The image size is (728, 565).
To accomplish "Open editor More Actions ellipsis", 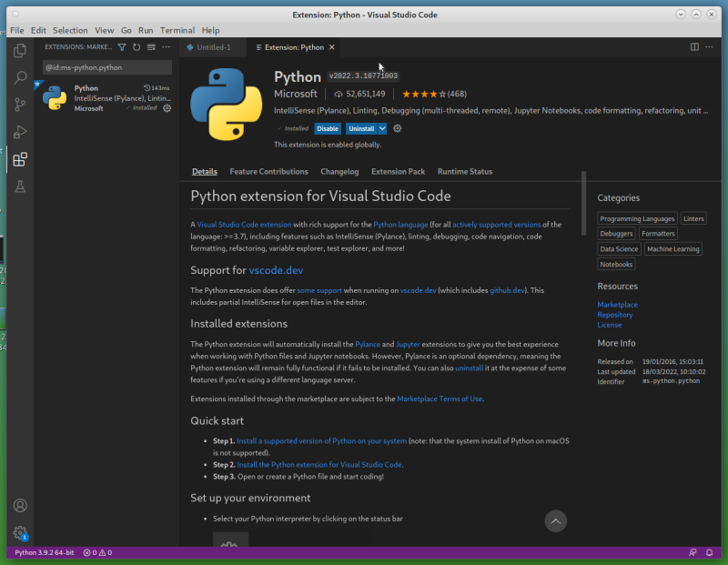I will tap(709, 47).
